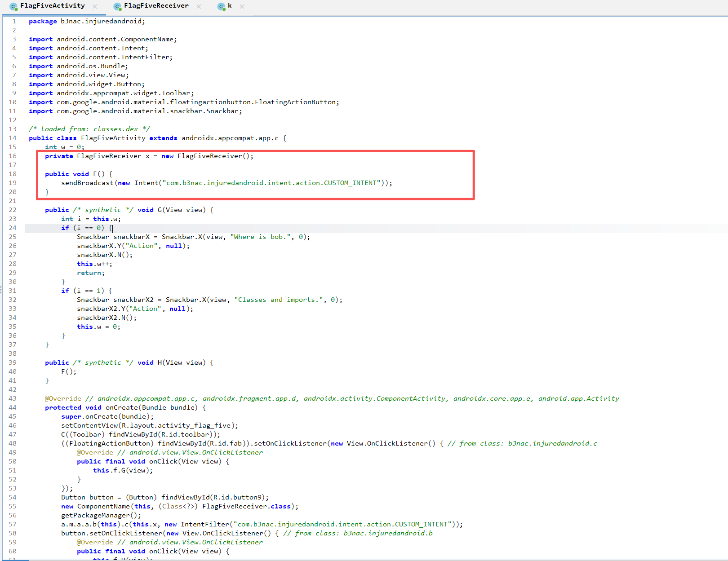Close the FlagFiveActivity tab
The width and height of the screenshot is (728, 561).
pyautogui.click(x=95, y=6)
